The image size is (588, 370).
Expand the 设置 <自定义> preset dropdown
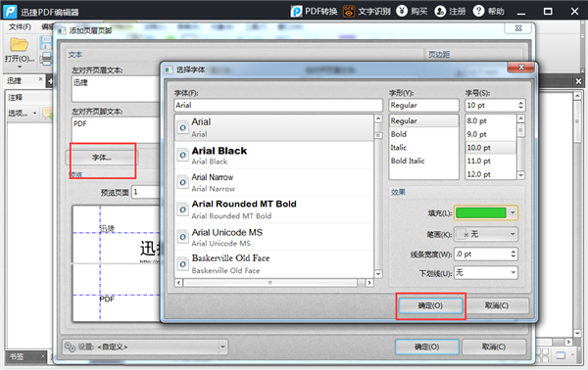pyautogui.click(x=222, y=347)
